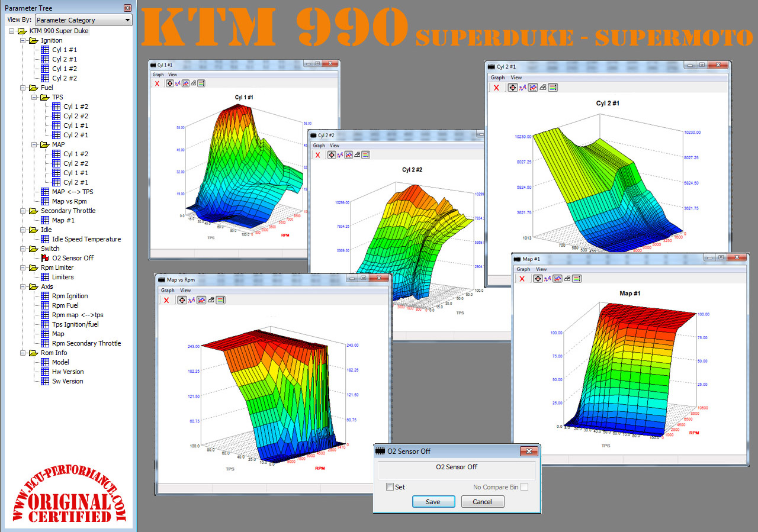Open the View By Parameter Category dropdown
The width and height of the screenshot is (758, 532).
(84, 20)
